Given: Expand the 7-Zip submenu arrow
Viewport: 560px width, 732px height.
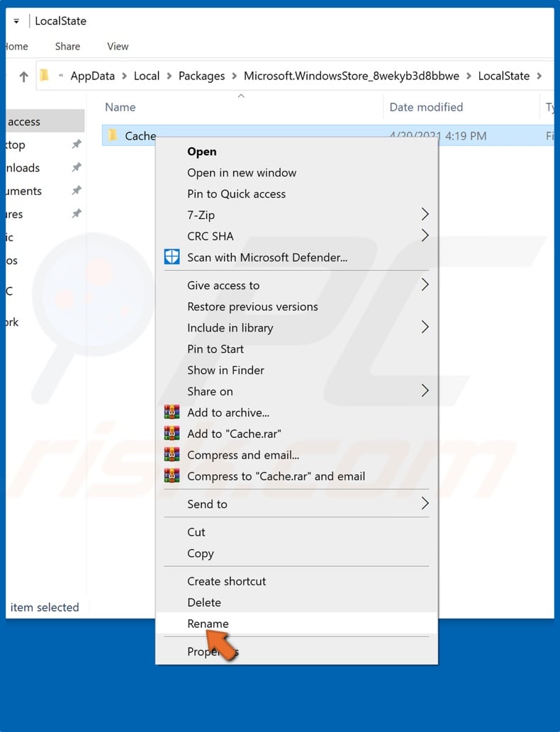Looking at the screenshot, I should pos(425,214).
